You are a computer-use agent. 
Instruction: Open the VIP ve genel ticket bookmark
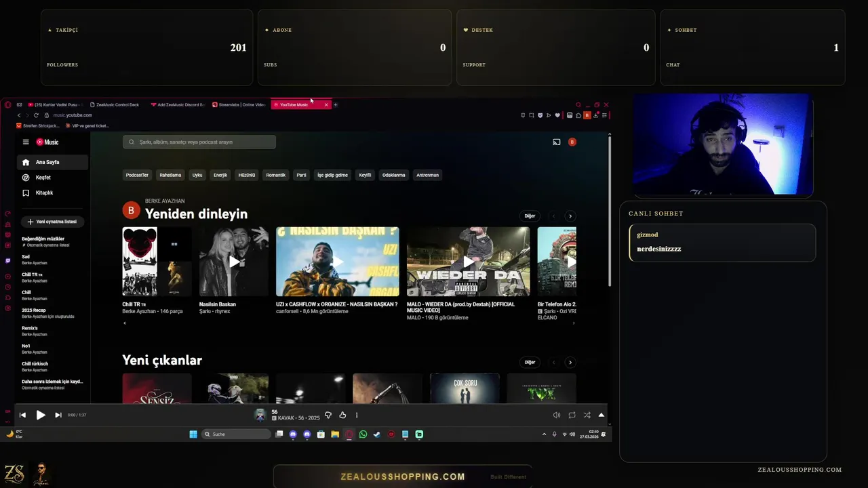point(87,125)
